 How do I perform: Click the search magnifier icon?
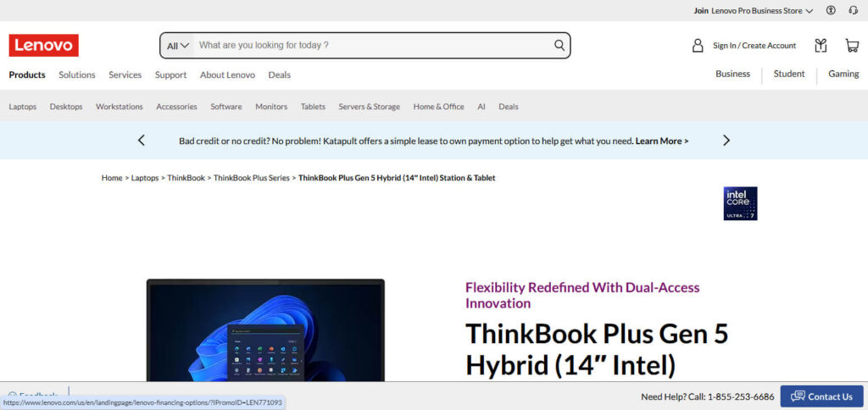[x=559, y=46]
